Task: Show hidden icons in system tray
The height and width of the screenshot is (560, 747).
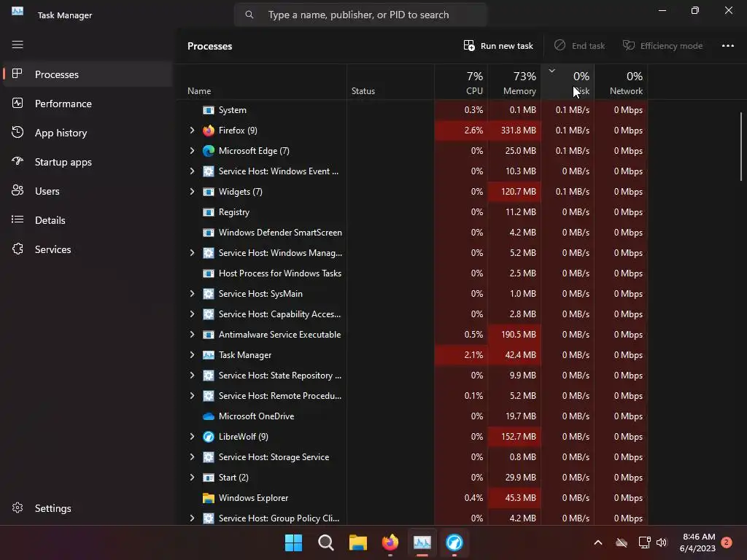Action: coord(598,542)
